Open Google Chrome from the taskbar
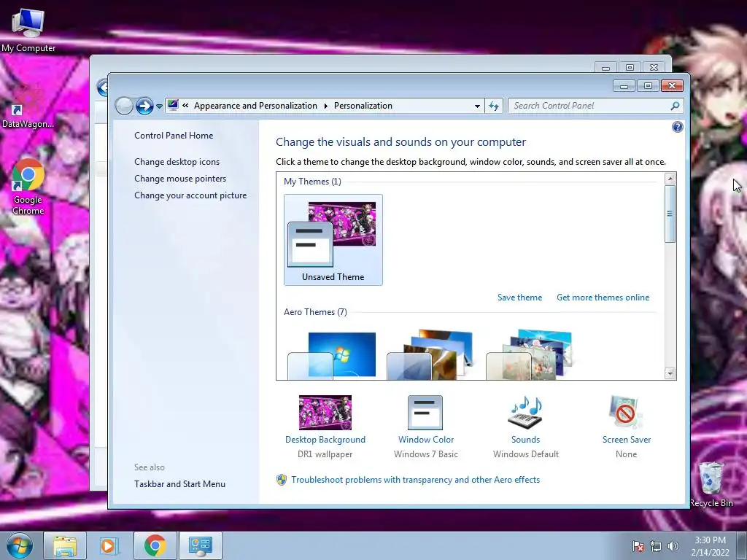The width and height of the screenshot is (747, 560). point(155,545)
